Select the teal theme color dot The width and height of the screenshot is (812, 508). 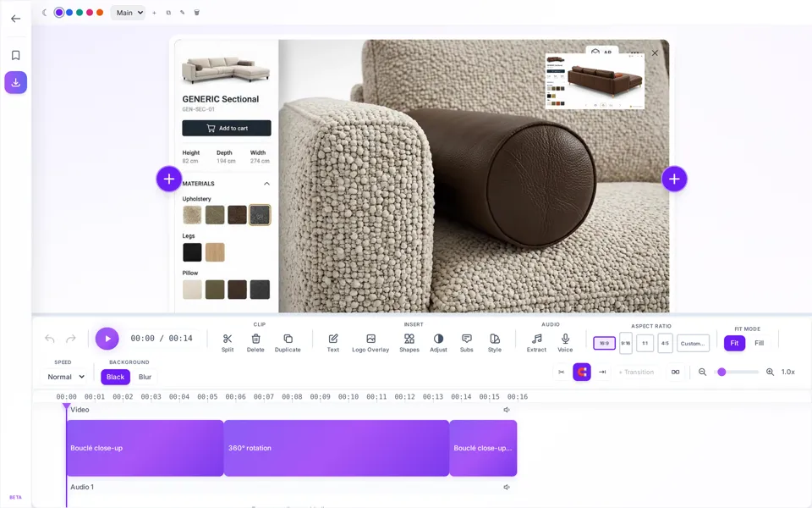point(80,13)
